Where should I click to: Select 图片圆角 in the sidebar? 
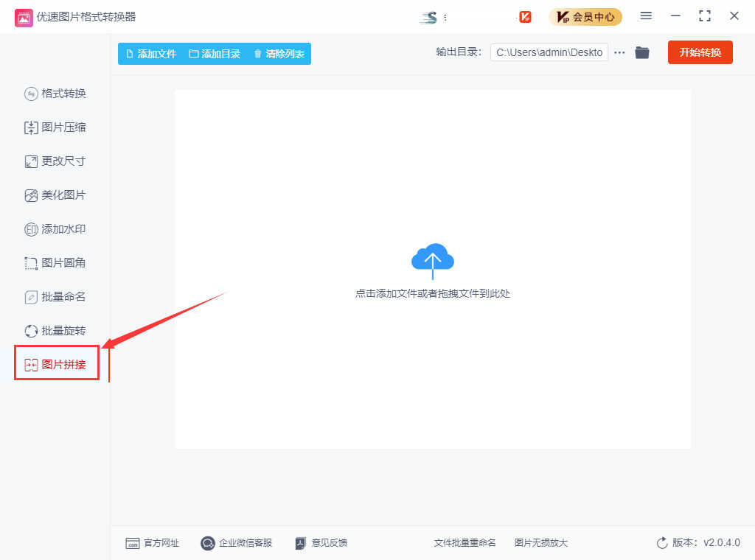(55, 263)
